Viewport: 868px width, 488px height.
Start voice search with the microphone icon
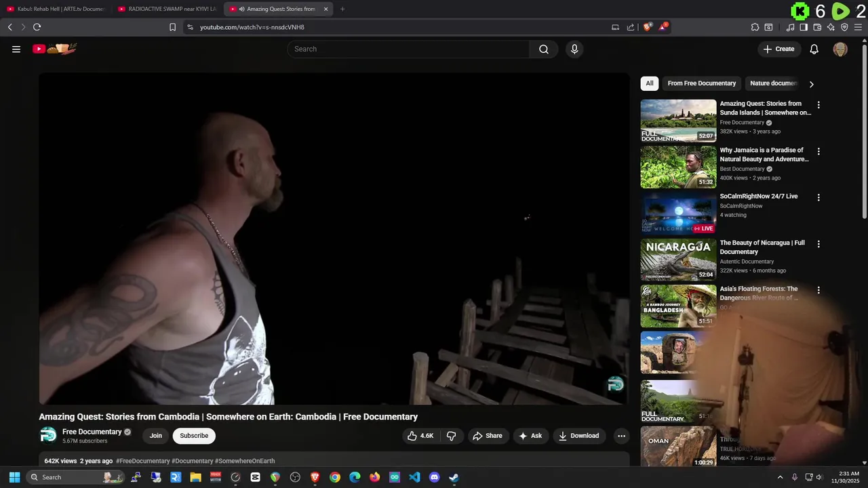(x=574, y=49)
